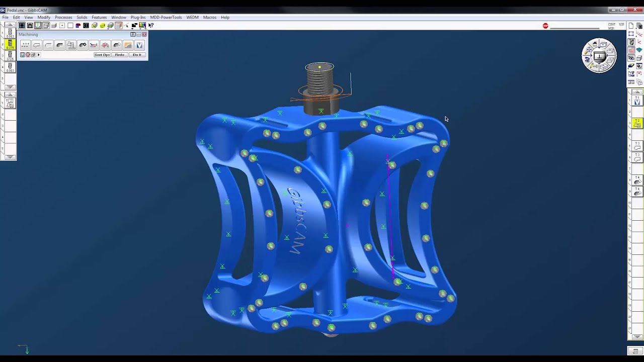
Task: Select highlighted operation tile T2
Action: point(637,123)
